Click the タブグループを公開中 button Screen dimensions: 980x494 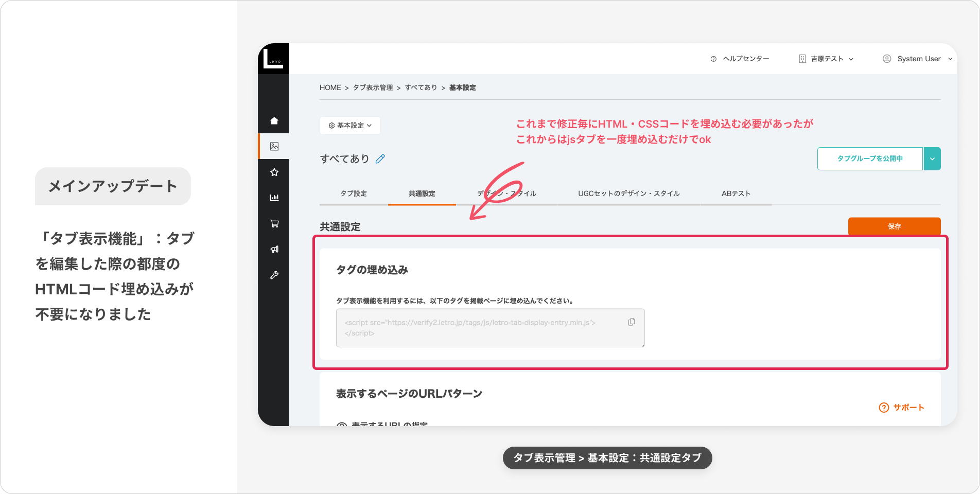[x=869, y=158]
